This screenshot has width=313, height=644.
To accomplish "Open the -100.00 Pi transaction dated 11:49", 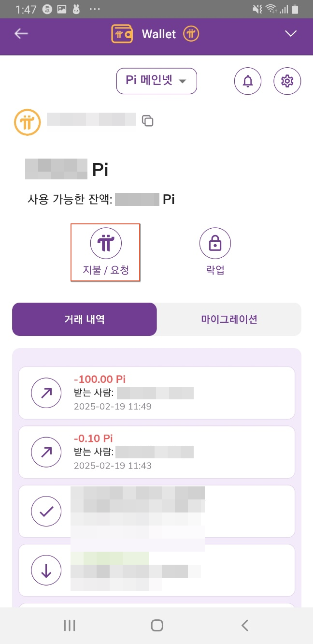I will (156, 393).
